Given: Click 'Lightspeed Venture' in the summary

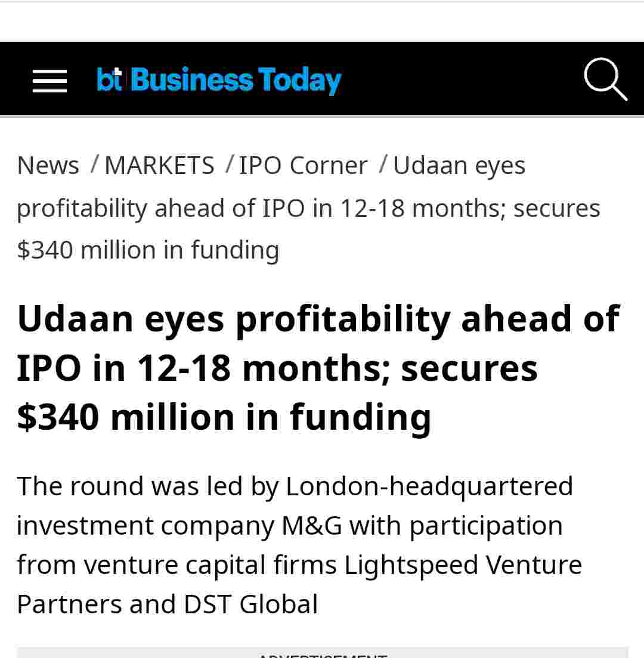Looking at the screenshot, I should click(463, 565).
